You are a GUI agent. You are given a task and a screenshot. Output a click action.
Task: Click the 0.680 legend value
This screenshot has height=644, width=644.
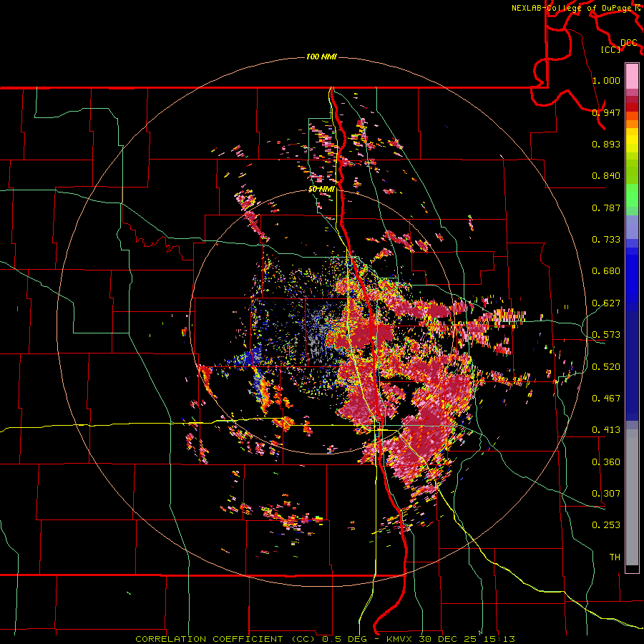click(606, 271)
